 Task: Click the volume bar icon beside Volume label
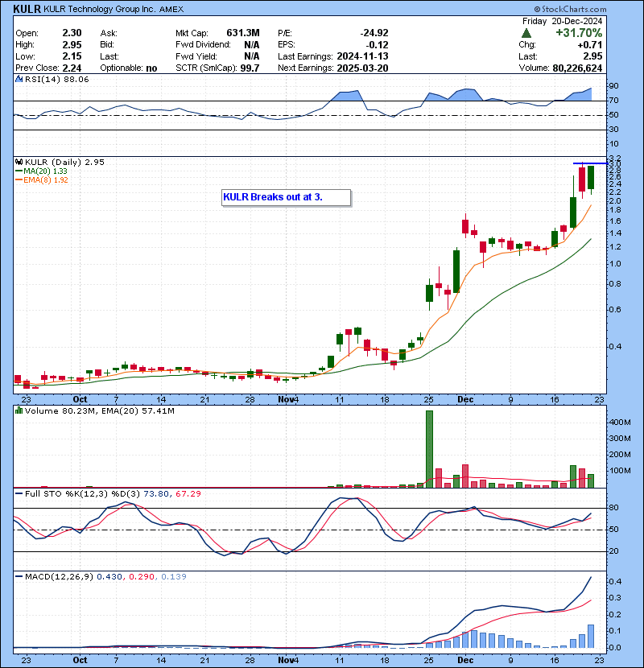pyautogui.click(x=19, y=410)
